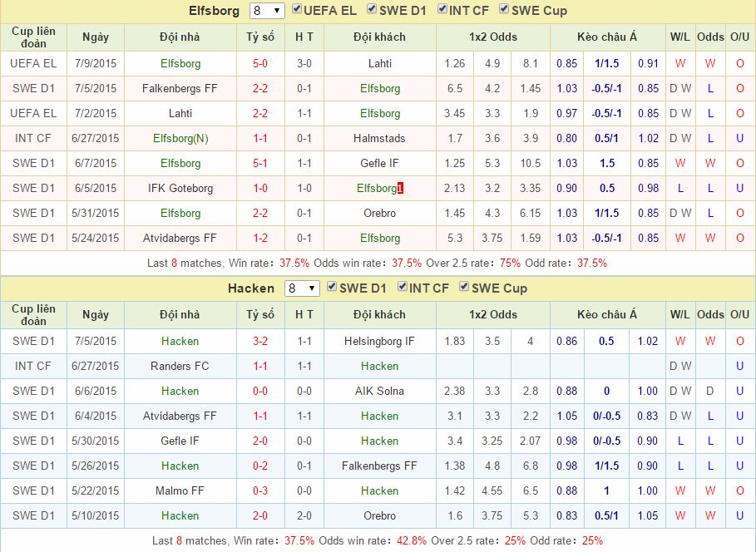This screenshot has width=756, height=552.
Task: Click half-time score 3-0 in Lahti row
Action: [x=304, y=64]
